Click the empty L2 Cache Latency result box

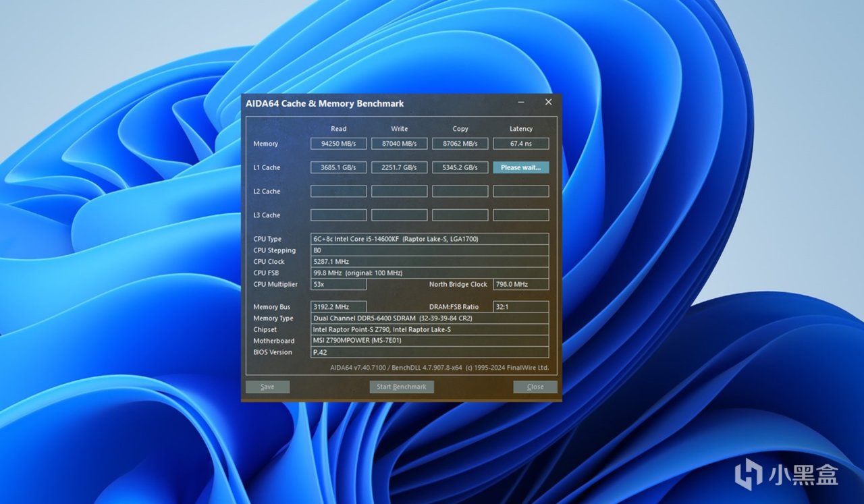click(x=521, y=192)
